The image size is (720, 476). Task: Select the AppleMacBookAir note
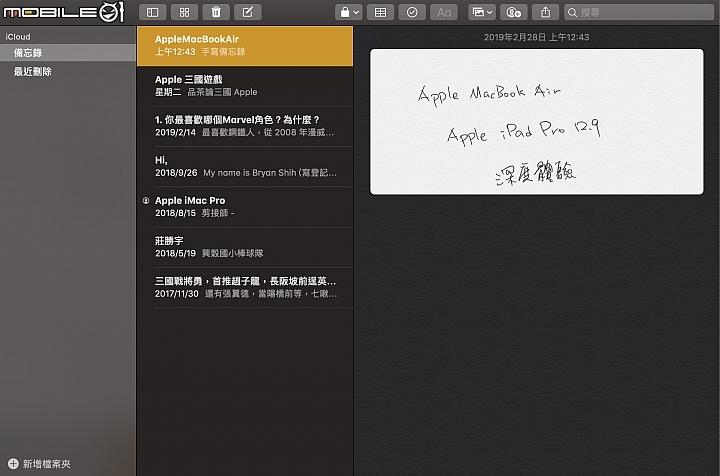(x=245, y=46)
